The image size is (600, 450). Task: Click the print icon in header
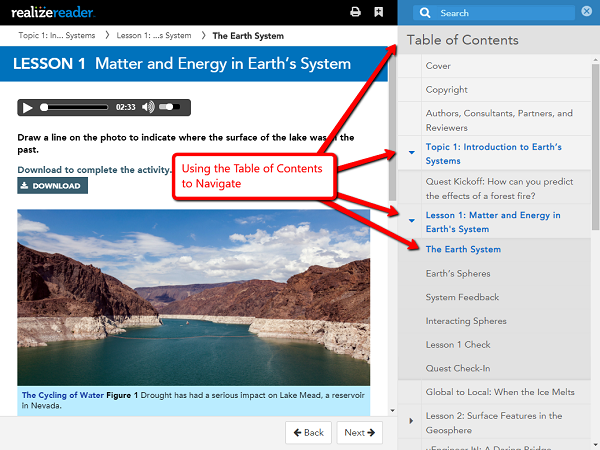pyautogui.click(x=355, y=13)
